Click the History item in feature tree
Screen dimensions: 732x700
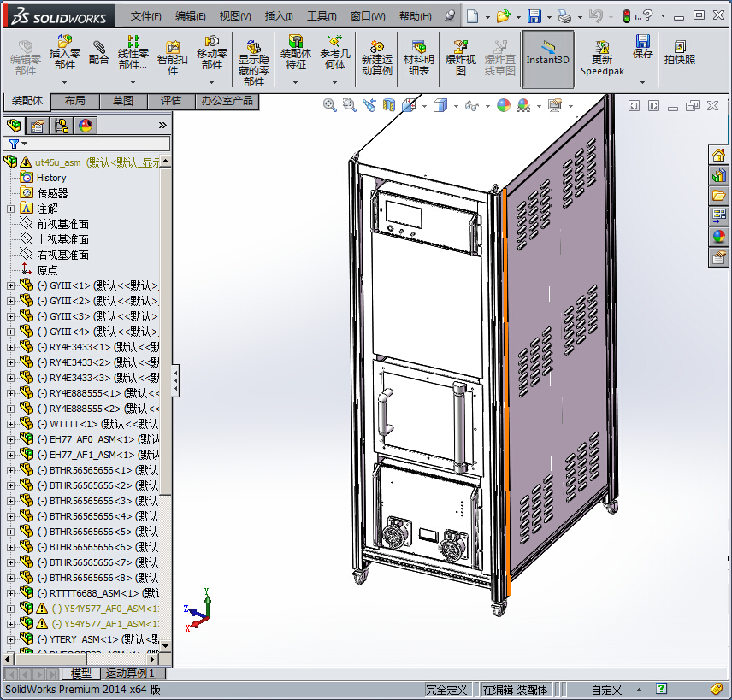pos(50,178)
